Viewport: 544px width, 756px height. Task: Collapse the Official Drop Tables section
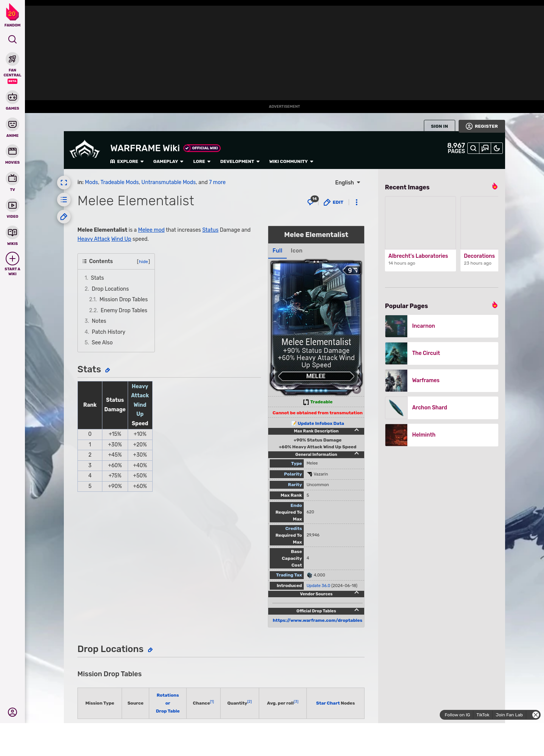(x=357, y=610)
